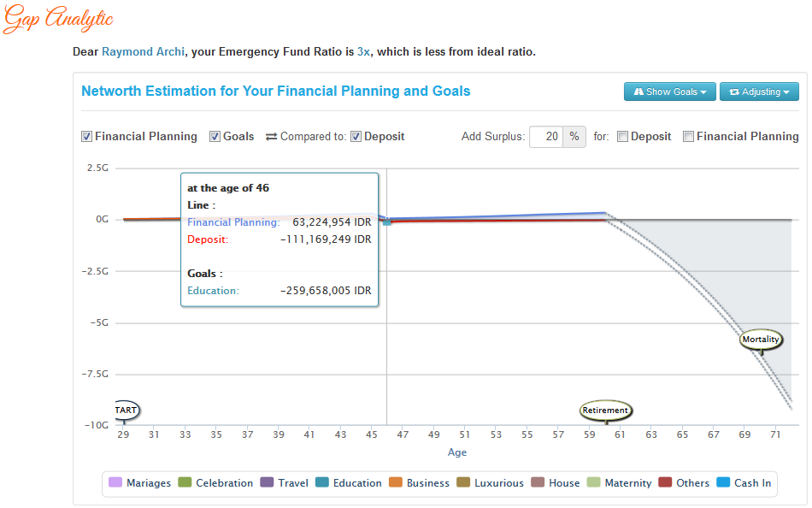Click the House legend swatch
Viewport: 812px width, 508px height.
click(538, 483)
